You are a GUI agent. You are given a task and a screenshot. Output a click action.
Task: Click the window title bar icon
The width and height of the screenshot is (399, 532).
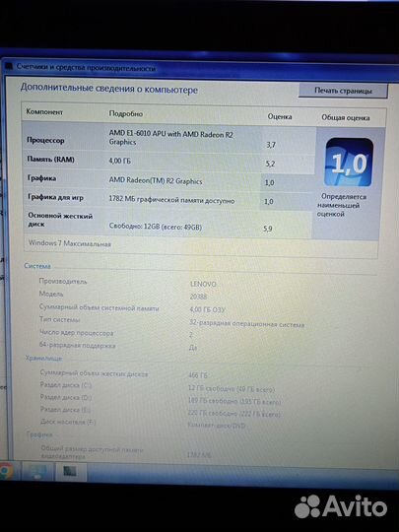click(x=9, y=66)
